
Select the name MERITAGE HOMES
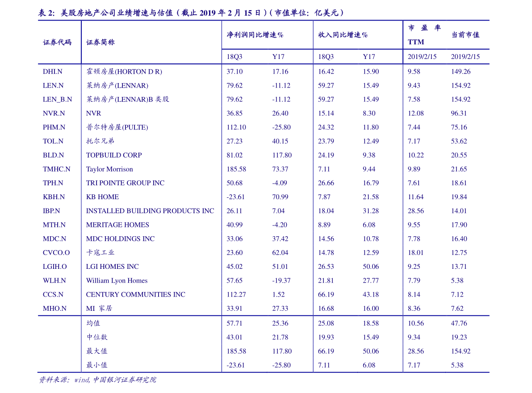pos(118,225)
